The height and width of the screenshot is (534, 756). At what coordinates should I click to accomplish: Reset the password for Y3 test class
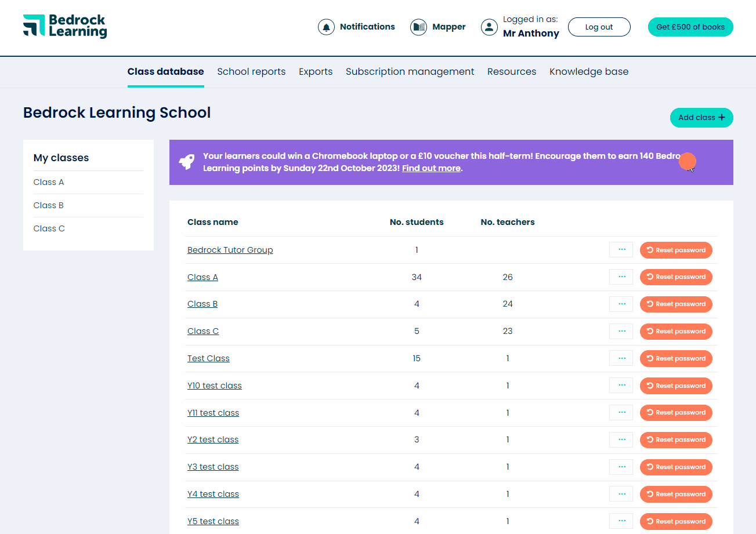click(x=676, y=467)
